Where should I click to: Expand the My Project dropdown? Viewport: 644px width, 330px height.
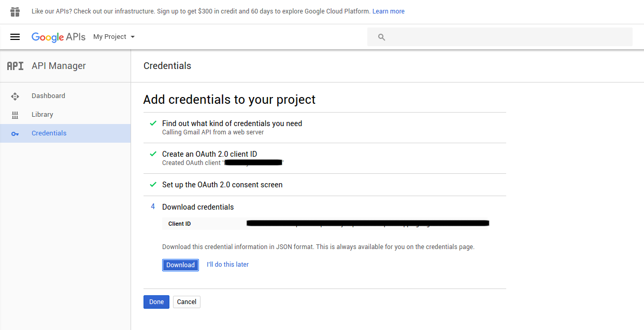pos(114,37)
